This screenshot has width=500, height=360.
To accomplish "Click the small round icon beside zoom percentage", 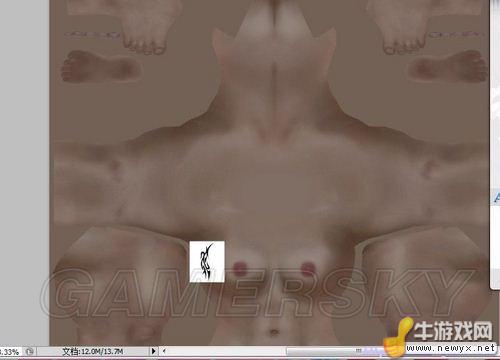I will point(30,351).
